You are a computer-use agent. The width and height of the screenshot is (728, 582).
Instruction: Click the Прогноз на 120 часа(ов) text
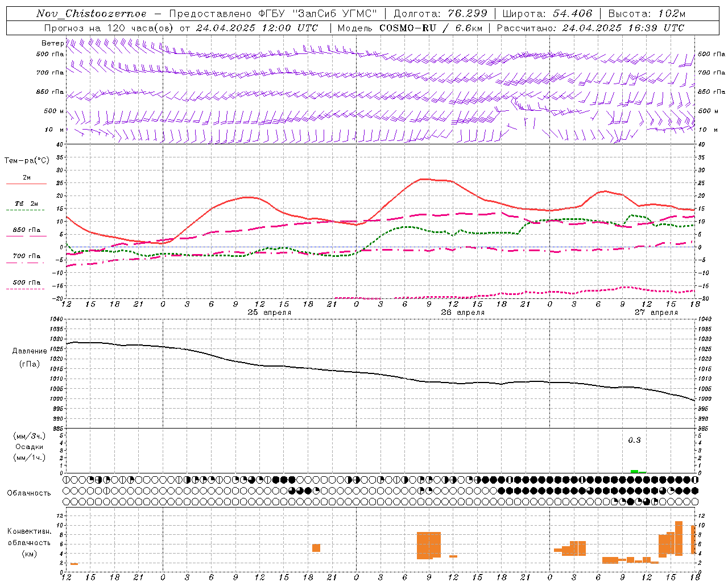click(x=109, y=27)
